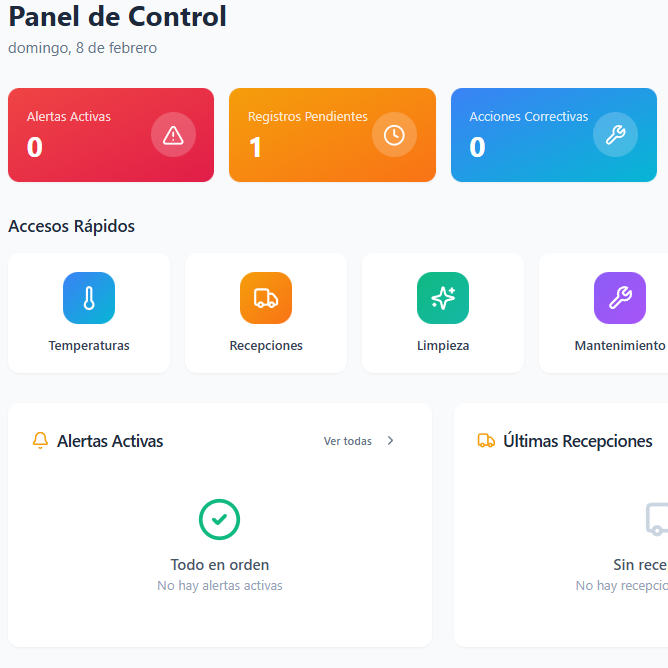Expand alerts with the Ver todas chevron
Viewport: 668px width, 668px height.
point(391,441)
